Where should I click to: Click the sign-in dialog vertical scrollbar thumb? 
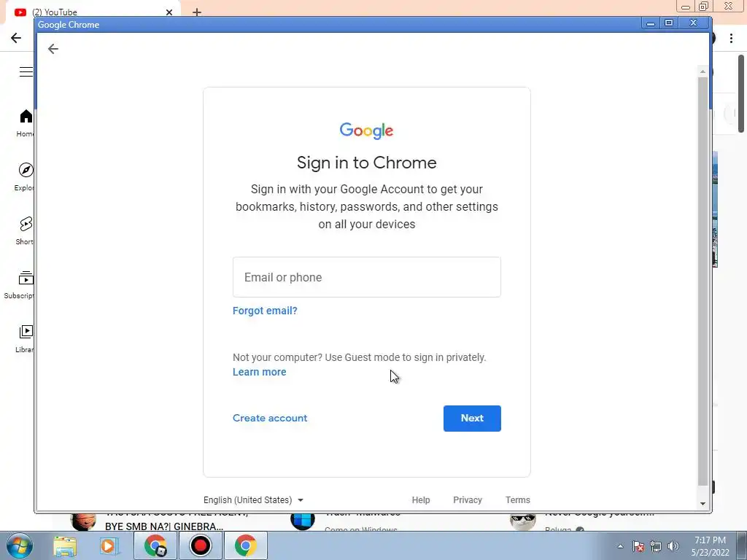click(703, 281)
